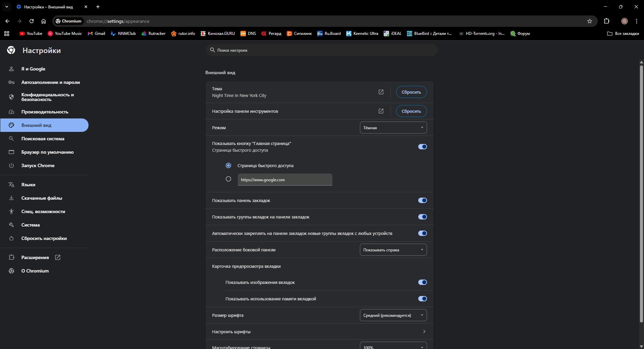Open 'Настроить шрифты' settings row
This screenshot has height=349, width=644.
[x=319, y=332]
